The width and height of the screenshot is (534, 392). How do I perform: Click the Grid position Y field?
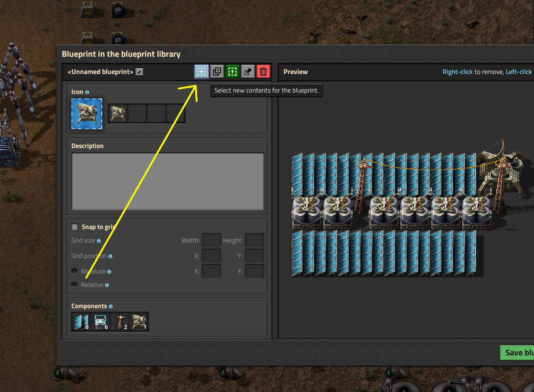255,255
